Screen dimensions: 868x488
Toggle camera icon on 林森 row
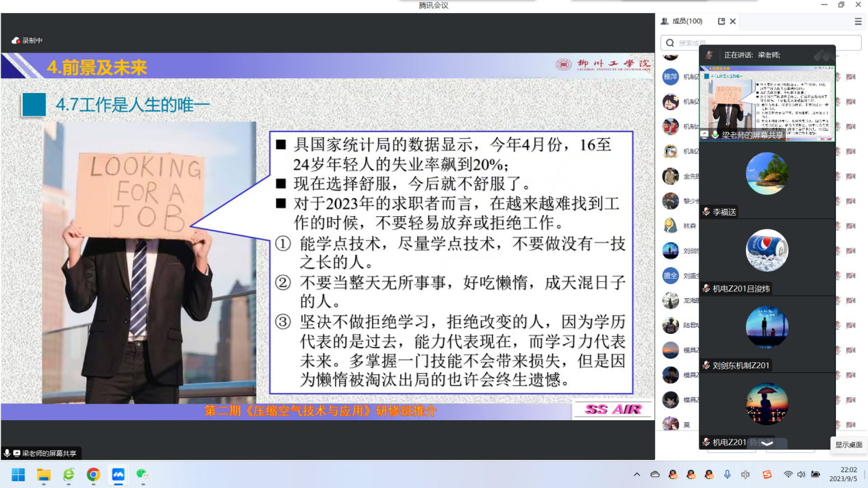click(851, 226)
